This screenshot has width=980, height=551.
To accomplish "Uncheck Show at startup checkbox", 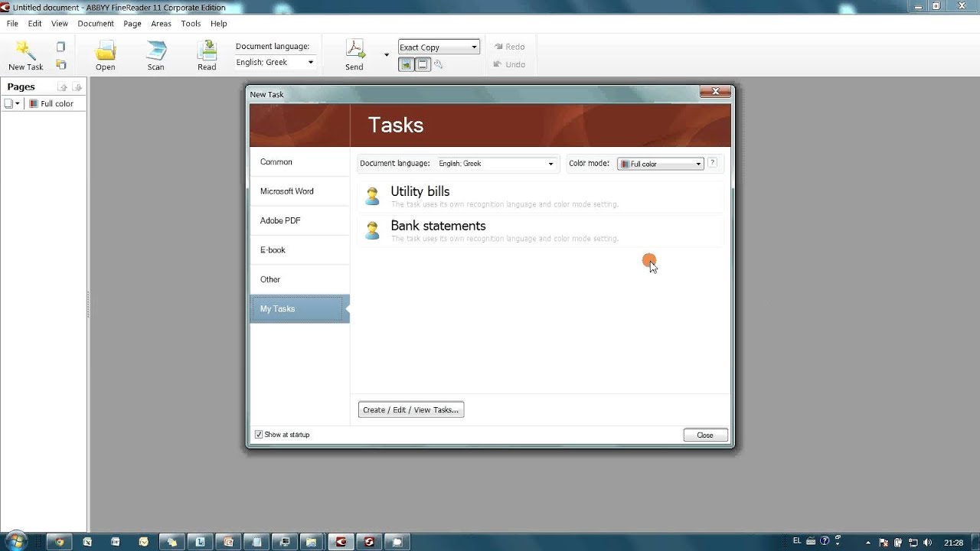I will (259, 435).
